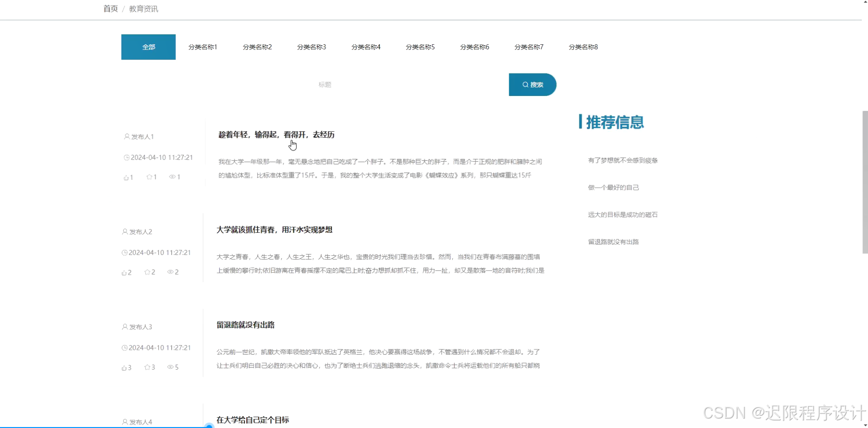868x428 pixels.
Task: Click the thumbs-up icon on 发布人2's post
Action: click(124, 272)
